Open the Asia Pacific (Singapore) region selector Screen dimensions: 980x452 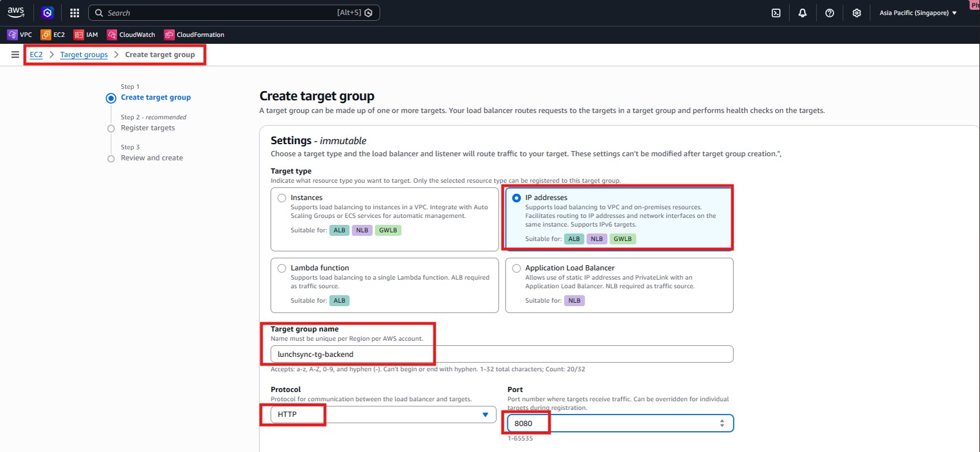[918, 13]
